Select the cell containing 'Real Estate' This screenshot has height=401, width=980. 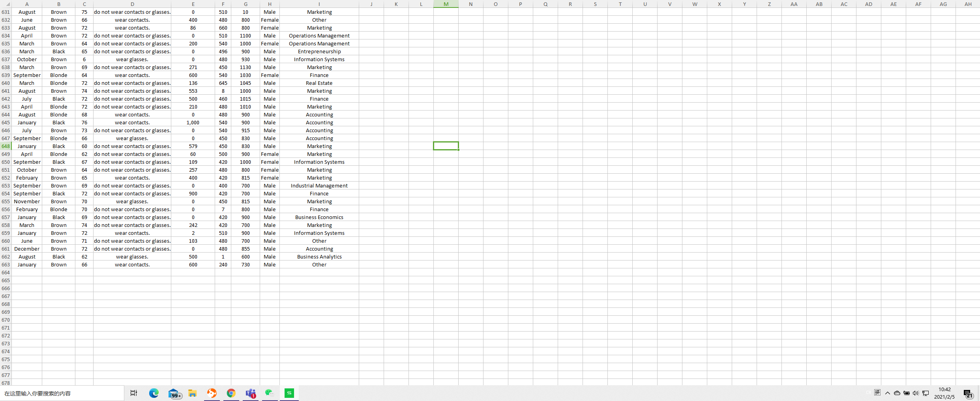[319, 83]
